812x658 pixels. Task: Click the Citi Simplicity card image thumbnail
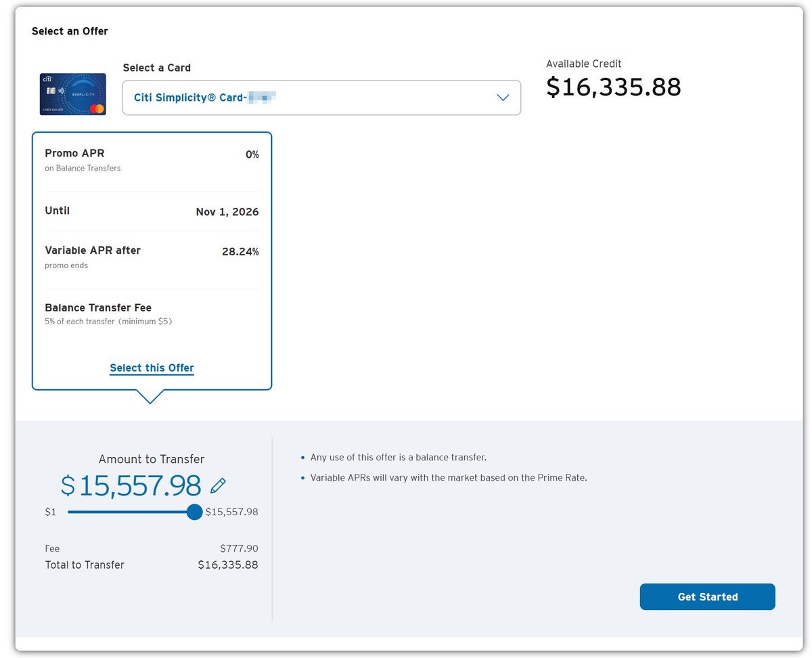coord(73,94)
